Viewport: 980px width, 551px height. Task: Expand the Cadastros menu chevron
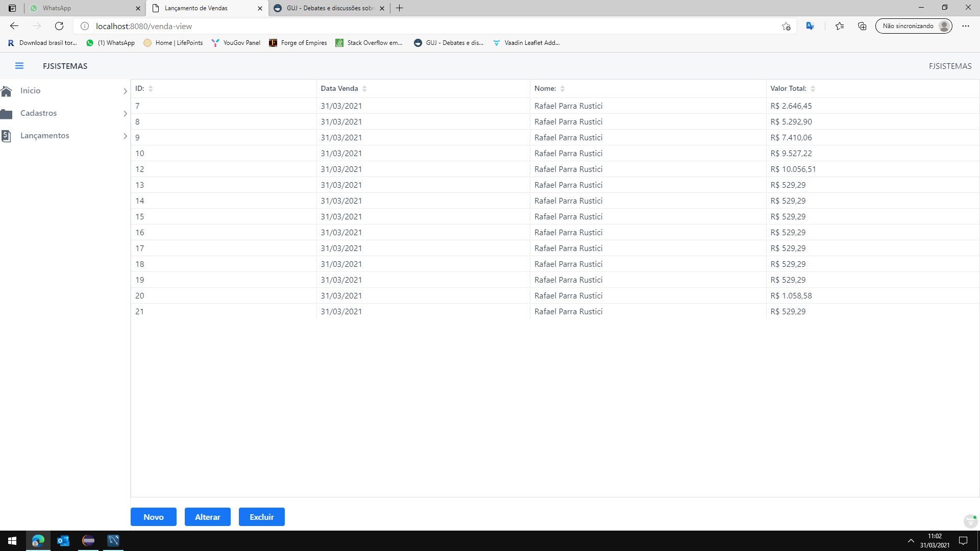(125, 114)
